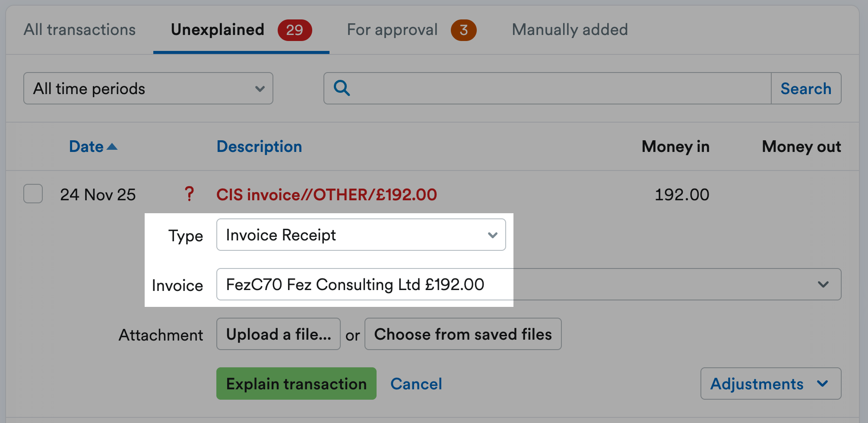Open the Manually added tab
Screen dimensions: 868x423
[569, 29]
